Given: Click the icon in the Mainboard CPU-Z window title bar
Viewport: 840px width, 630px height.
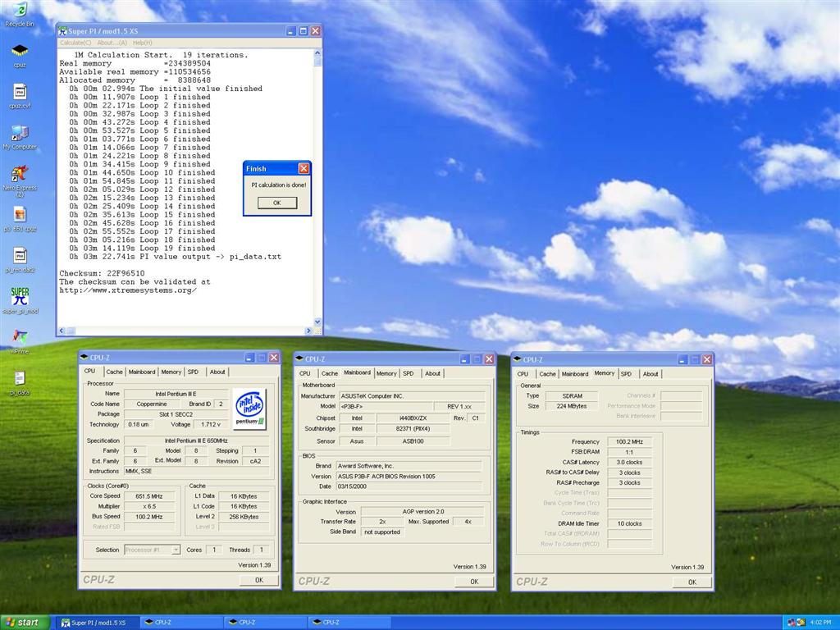Looking at the screenshot, I should click(299, 359).
